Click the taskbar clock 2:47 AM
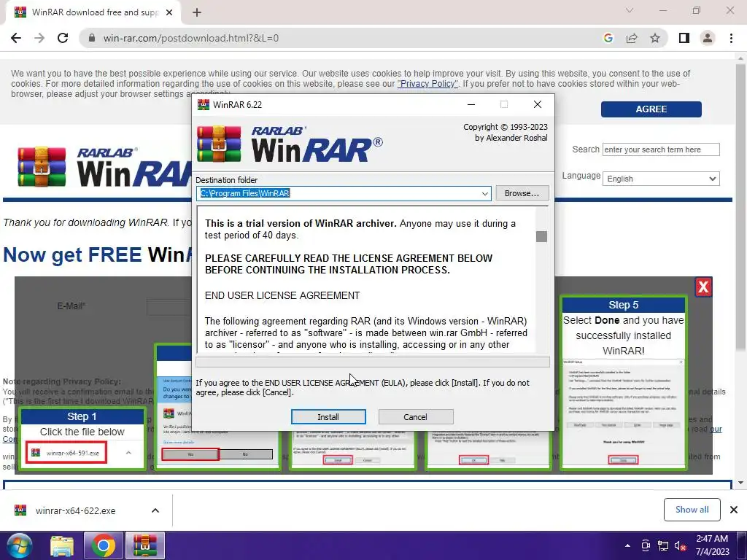Screen dimensions: 747x560 [712, 539]
